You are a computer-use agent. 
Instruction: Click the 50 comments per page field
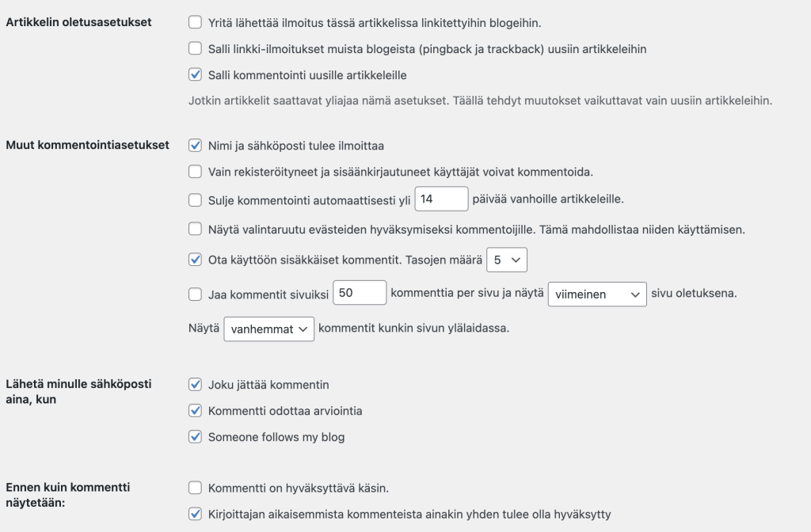[360, 294]
